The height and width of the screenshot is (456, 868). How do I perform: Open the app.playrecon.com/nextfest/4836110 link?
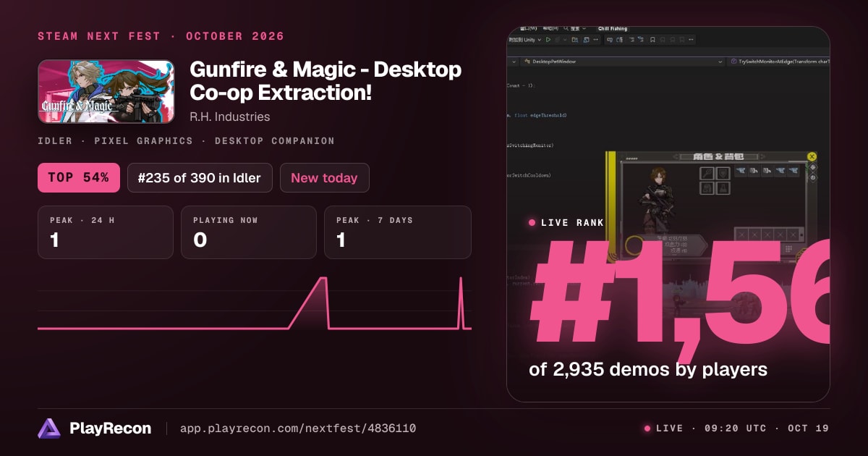(298, 428)
